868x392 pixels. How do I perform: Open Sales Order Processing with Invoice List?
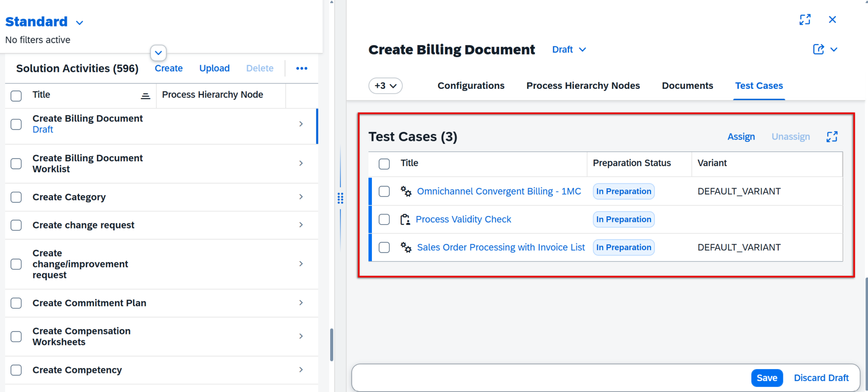(500, 248)
